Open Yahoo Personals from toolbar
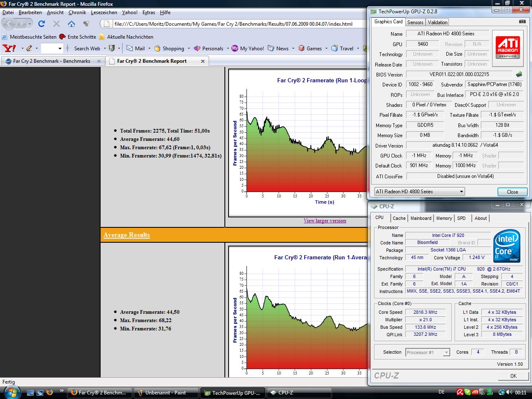This screenshot has height=399, width=532. pos(209,48)
